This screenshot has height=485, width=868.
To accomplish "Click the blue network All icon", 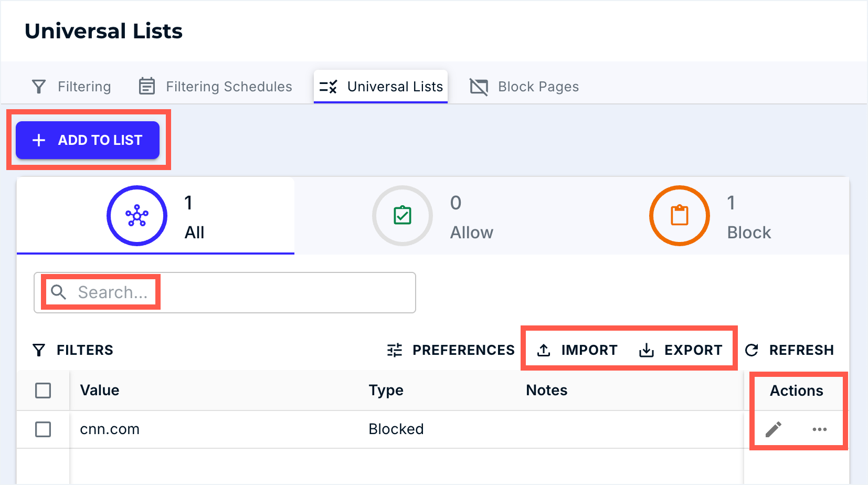I will click(137, 216).
